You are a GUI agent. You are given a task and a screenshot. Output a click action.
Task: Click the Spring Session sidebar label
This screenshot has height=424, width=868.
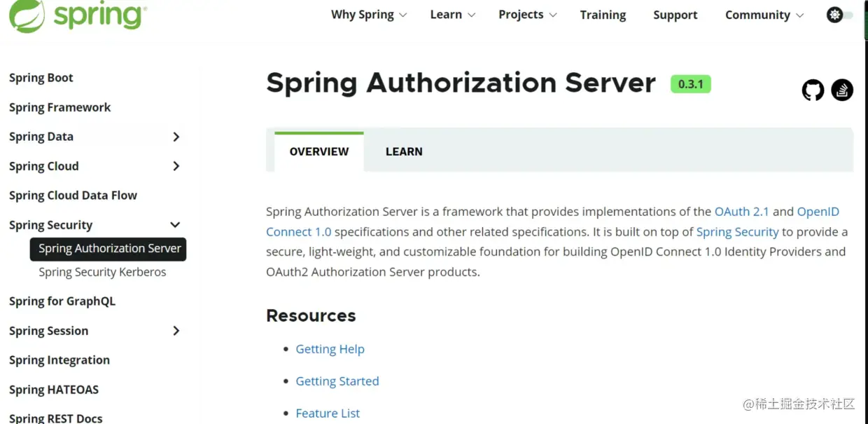(48, 331)
